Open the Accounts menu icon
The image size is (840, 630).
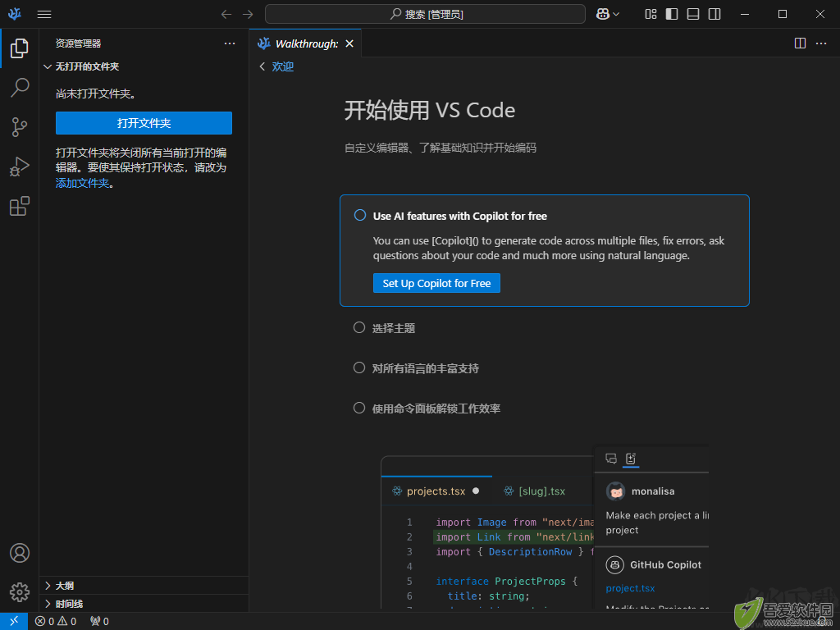tap(20, 552)
